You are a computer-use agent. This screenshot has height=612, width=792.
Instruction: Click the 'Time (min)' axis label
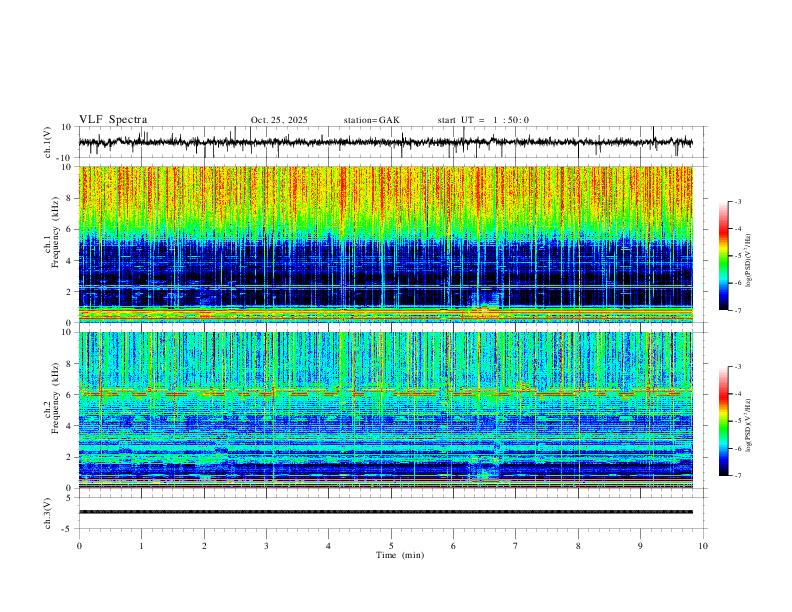click(400, 555)
